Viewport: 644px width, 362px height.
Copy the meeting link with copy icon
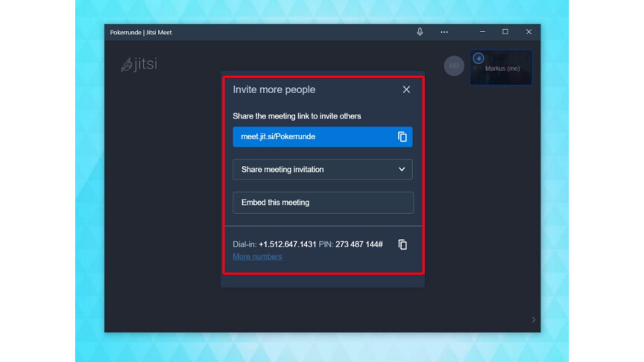(402, 136)
